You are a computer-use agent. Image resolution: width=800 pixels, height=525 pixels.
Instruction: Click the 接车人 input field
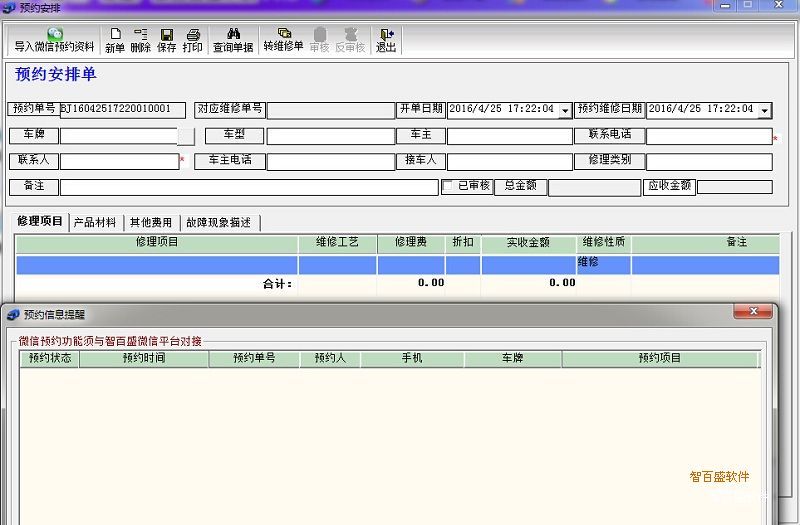click(510, 162)
